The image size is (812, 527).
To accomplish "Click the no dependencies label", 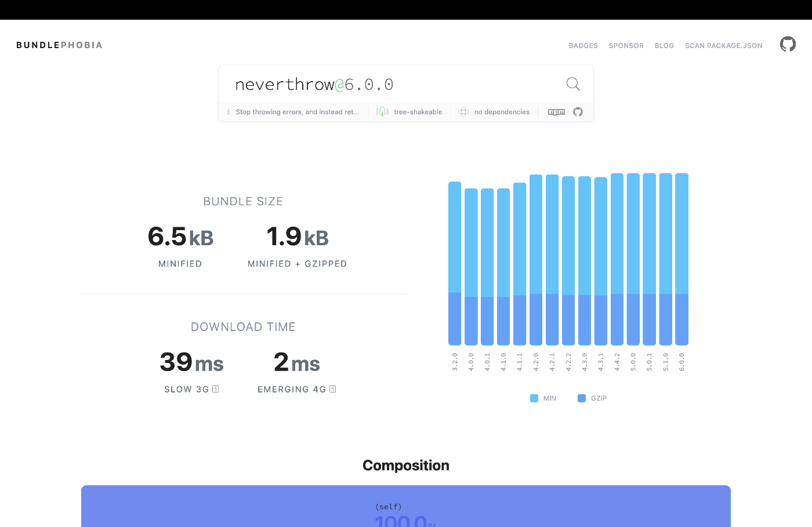I will coord(502,112).
